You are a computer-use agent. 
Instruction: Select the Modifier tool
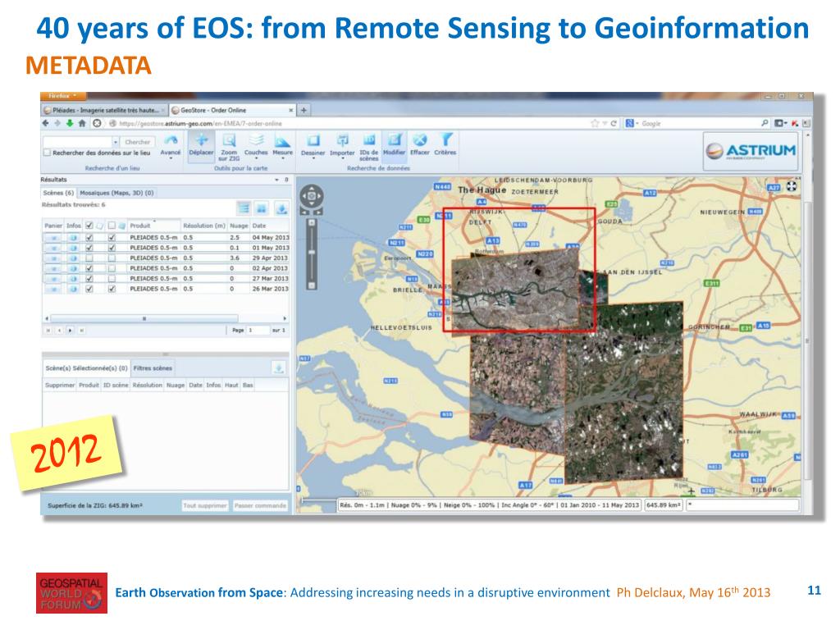point(395,146)
